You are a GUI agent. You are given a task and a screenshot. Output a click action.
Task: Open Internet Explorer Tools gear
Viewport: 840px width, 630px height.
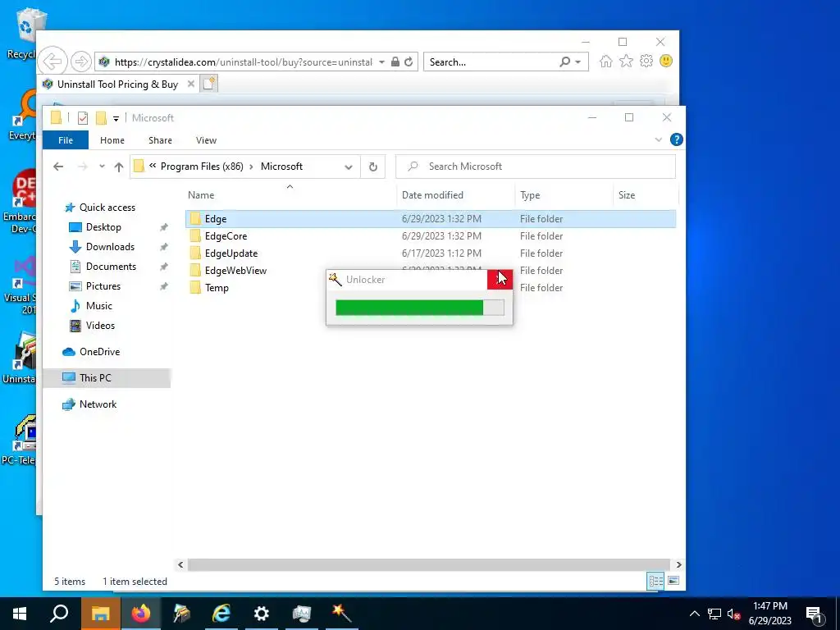646,62
